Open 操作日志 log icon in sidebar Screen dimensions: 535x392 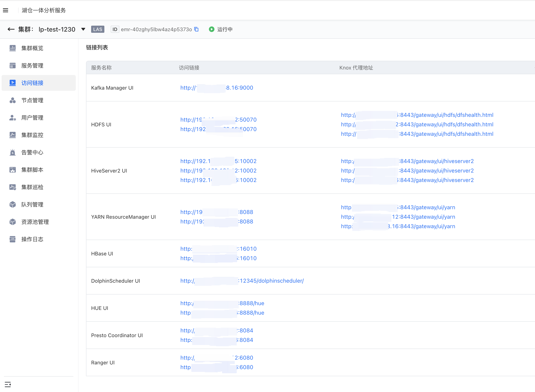coord(13,239)
